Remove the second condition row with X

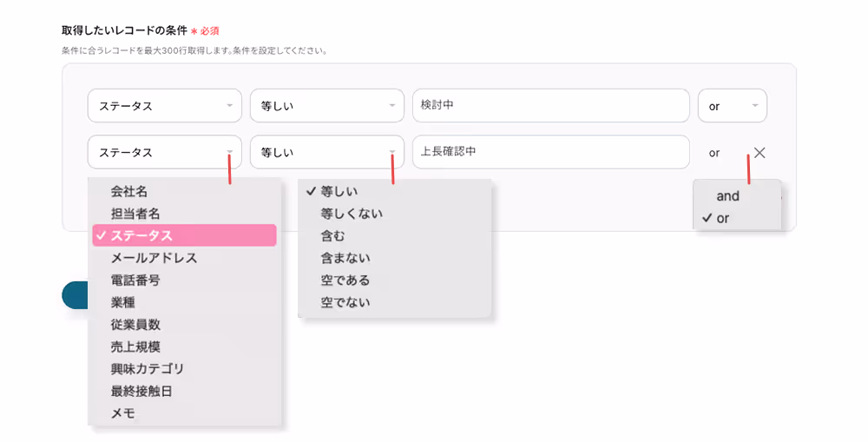click(759, 153)
